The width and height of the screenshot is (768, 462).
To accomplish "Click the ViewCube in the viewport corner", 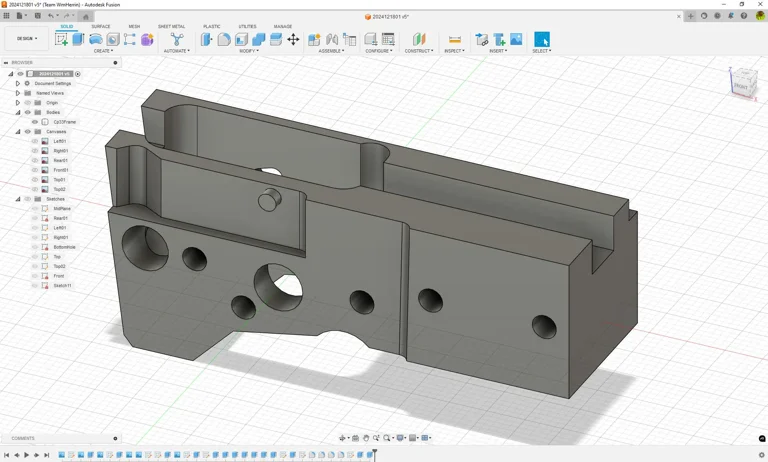I will (x=742, y=83).
